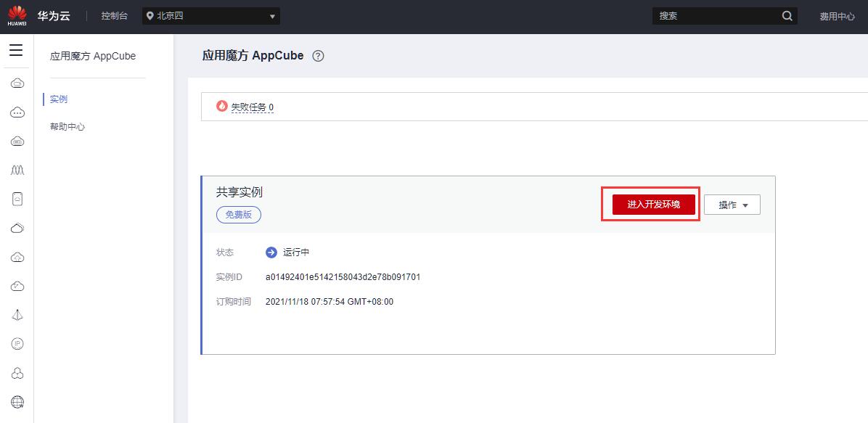Open sidebar pyramid-shaped network icon
Screen dimensions: 868x423
pos(17,315)
